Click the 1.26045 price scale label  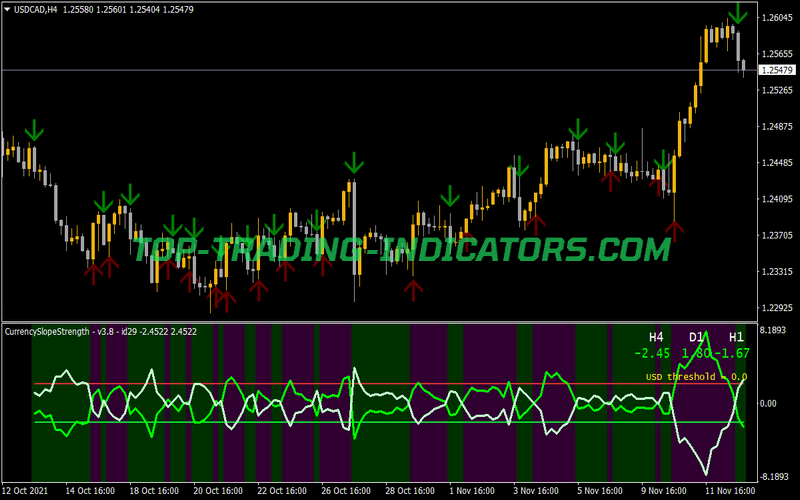coord(777,18)
